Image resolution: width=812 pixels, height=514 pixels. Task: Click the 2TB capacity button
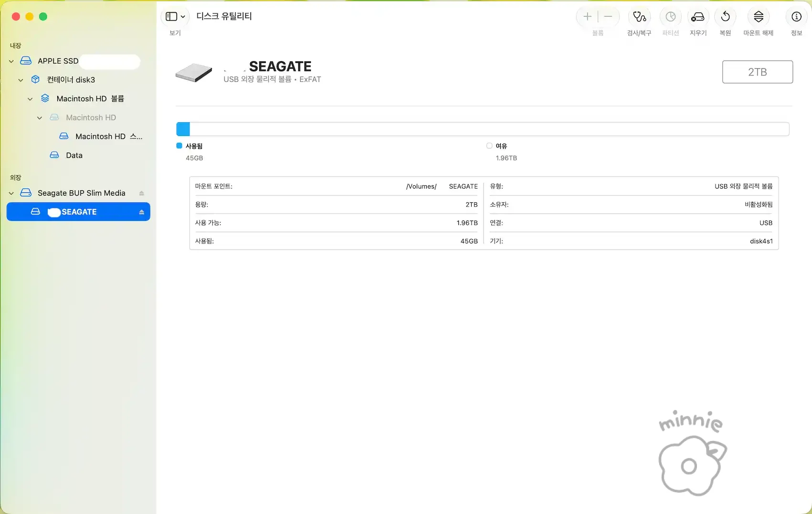tap(757, 72)
